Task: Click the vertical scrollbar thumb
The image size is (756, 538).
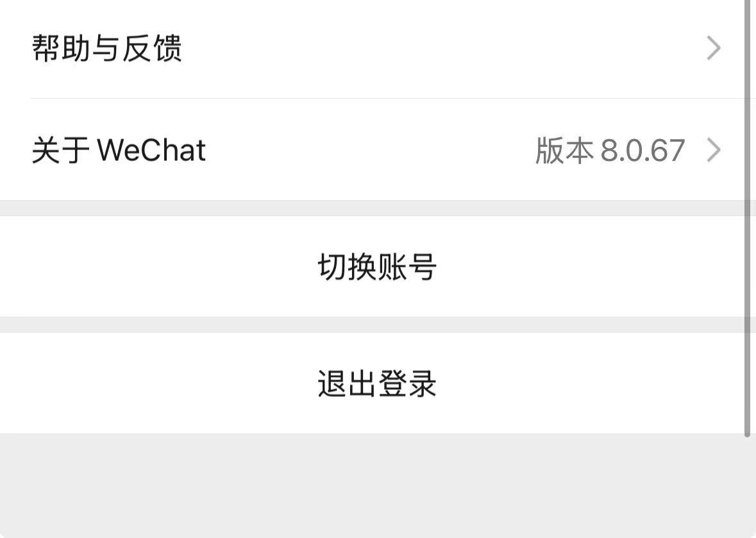Action: coord(747,218)
